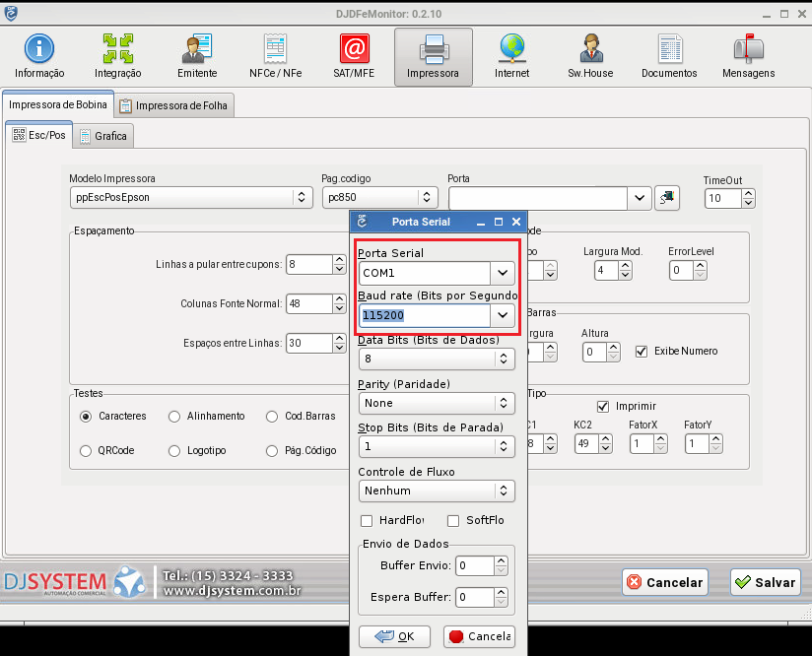Open the Modelo Impressora dropdown
The width and height of the screenshot is (812, 656).
(191, 197)
